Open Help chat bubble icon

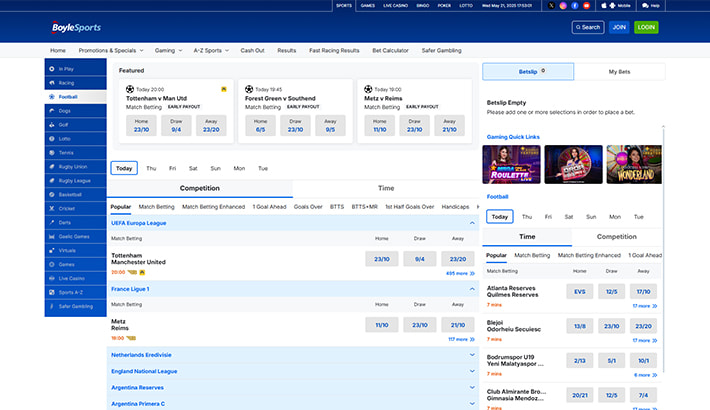pyautogui.click(x=645, y=5)
